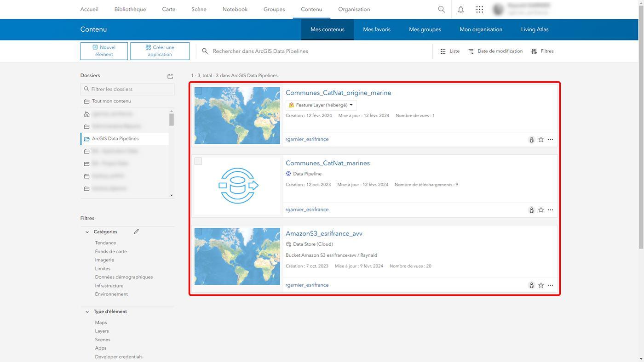Click the Rechercher dans ArcGIS Data Pipelines field
This screenshot has width=644, height=362.
coord(314,51)
